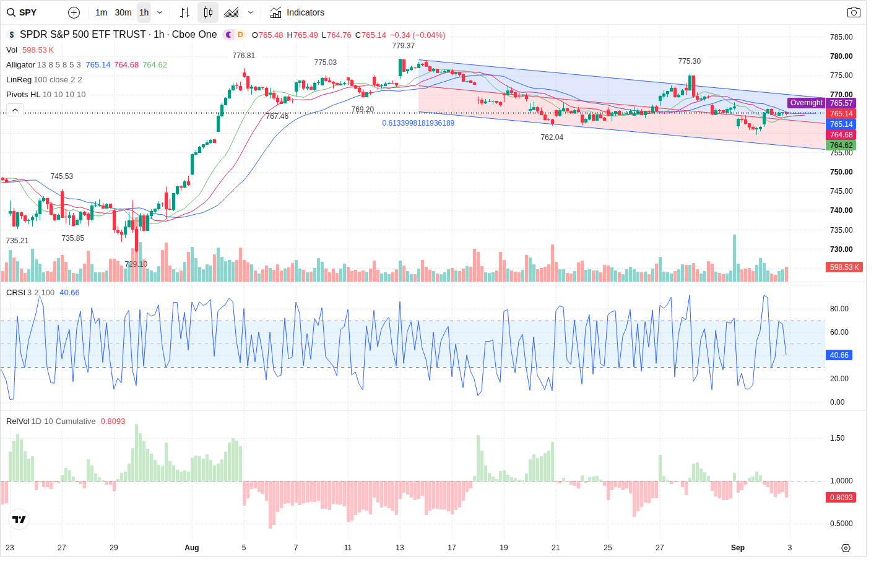Click the green 764.62 price-scale label

841,145
